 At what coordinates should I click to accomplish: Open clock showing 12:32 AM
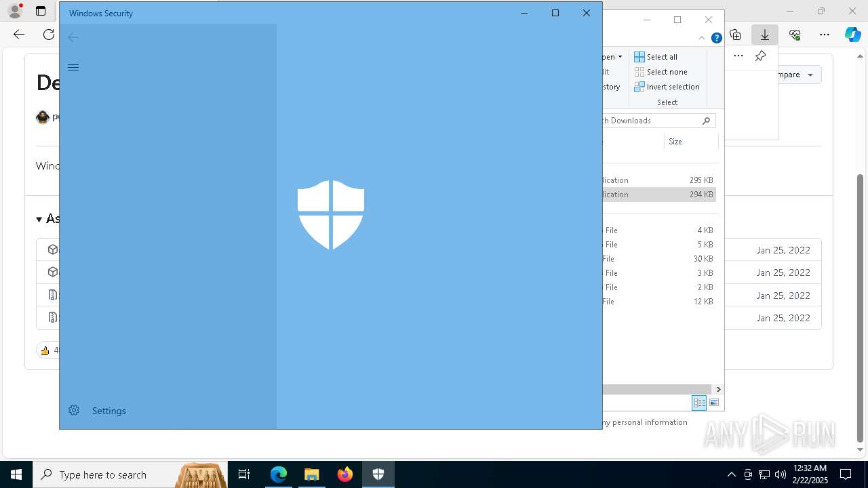(x=810, y=474)
